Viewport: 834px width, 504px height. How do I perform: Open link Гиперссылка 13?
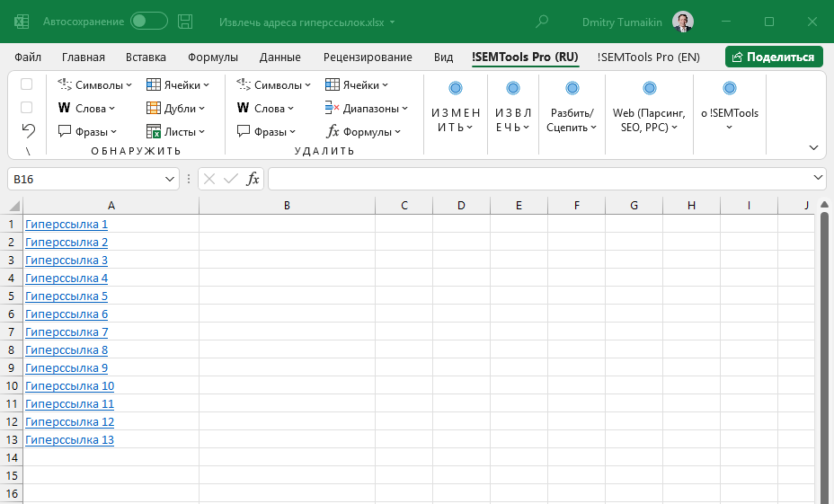click(x=70, y=439)
